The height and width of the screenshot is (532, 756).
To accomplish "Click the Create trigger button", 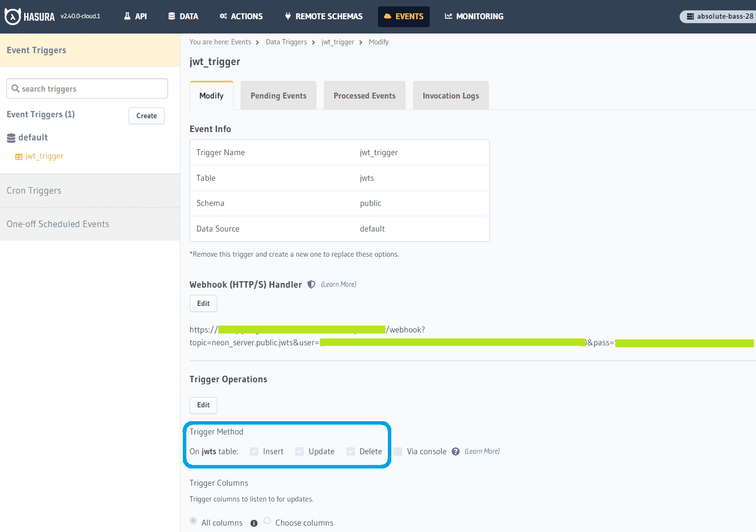I will point(146,116).
